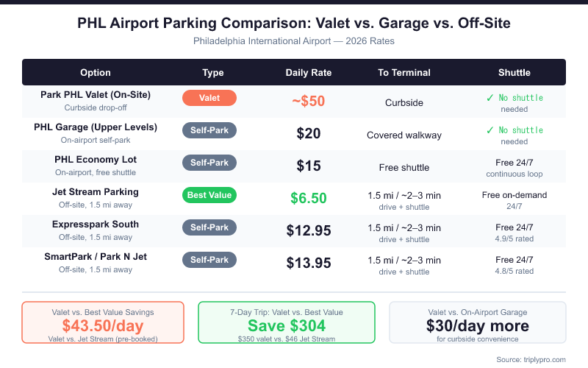Click the orange Valet badge
588x368 pixels.
(209, 98)
